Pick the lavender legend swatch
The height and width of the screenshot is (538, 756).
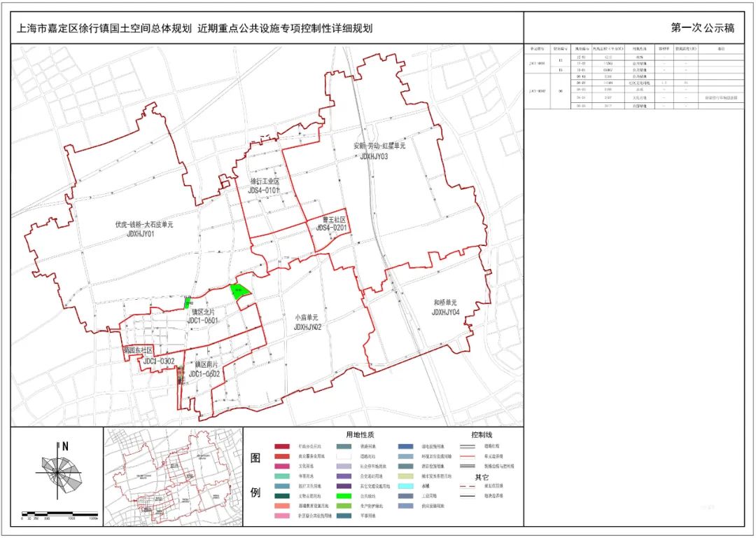[344, 467]
